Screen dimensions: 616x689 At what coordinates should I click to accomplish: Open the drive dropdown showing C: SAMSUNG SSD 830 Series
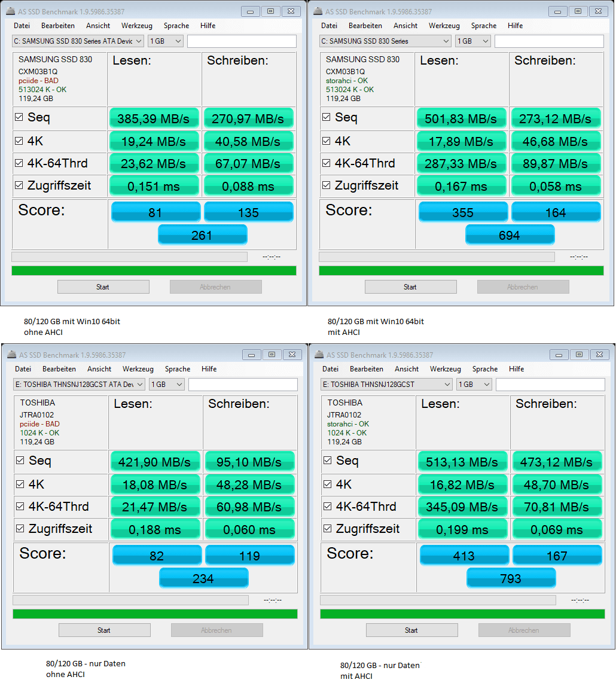(x=385, y=41)
